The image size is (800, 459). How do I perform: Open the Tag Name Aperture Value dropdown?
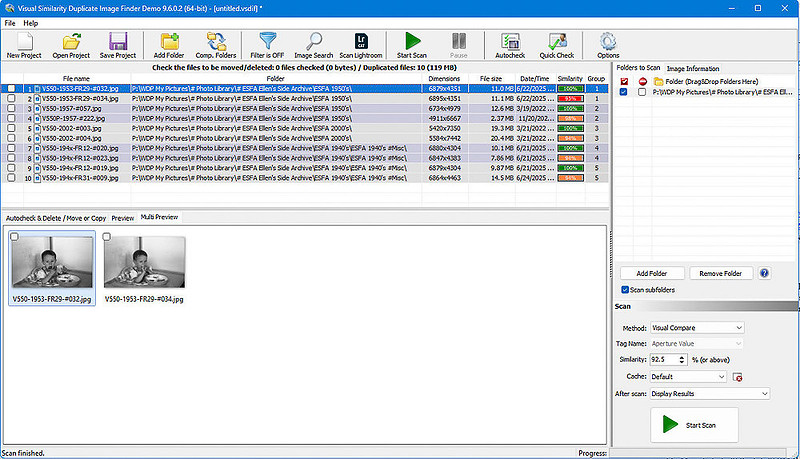pos(697,344)
